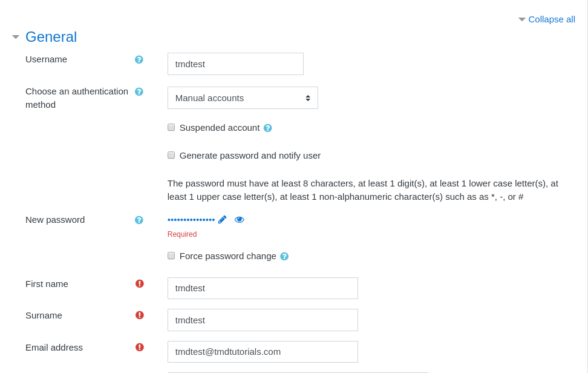Tick the Force password change checkbox
Image resolution: width=588 pixels, height=373 pixels.
(x=171, y=256)
